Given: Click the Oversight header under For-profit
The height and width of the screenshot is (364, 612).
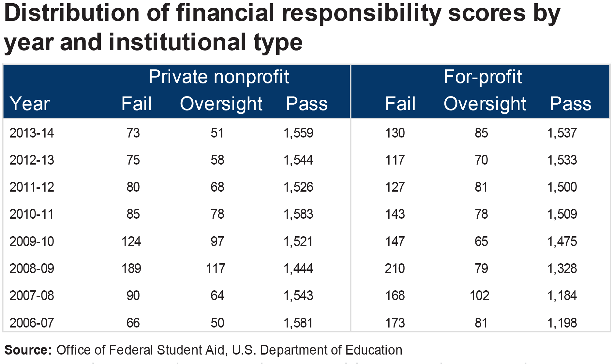Looking at the screenshot, I should [x=485, y=104].
